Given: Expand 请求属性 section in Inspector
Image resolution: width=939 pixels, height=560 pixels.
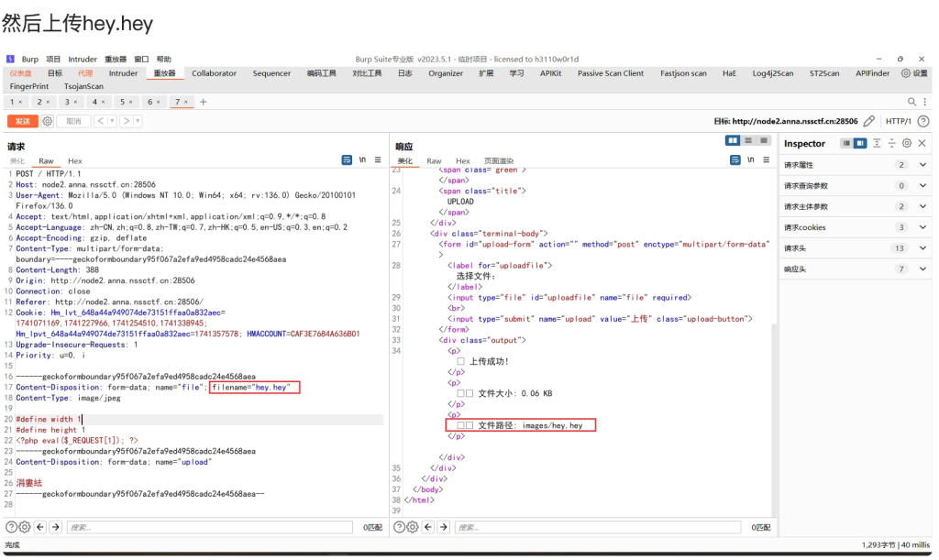Looking at the screenshot, I should pyautogui.click(x=922, y=165).
